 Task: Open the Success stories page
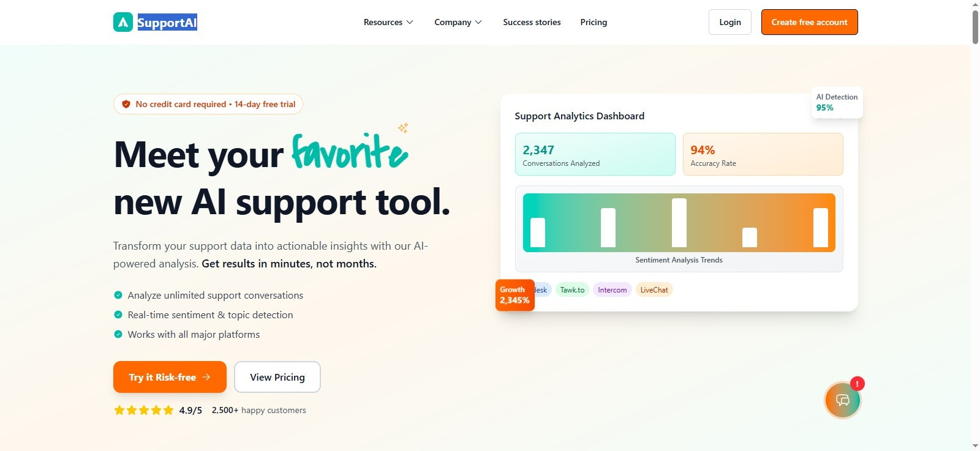pyautogui.click(x=532, y=22)
